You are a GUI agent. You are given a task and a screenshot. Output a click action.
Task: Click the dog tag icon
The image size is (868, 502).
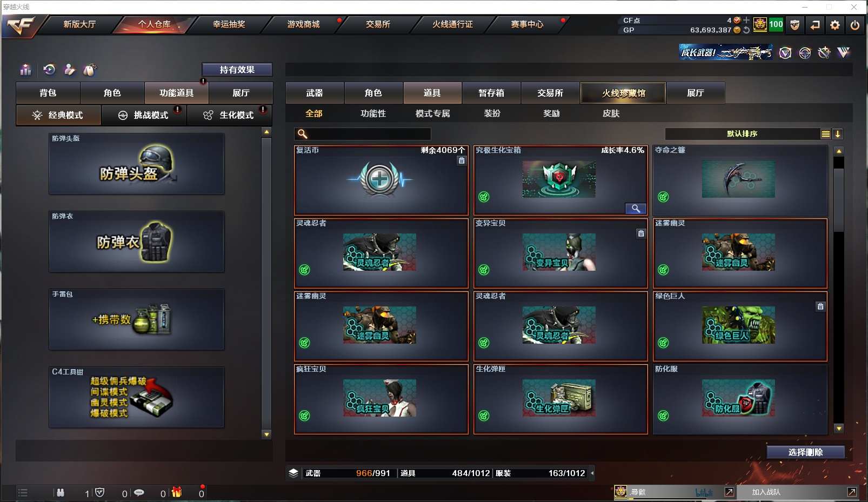(x=90, y=70)
